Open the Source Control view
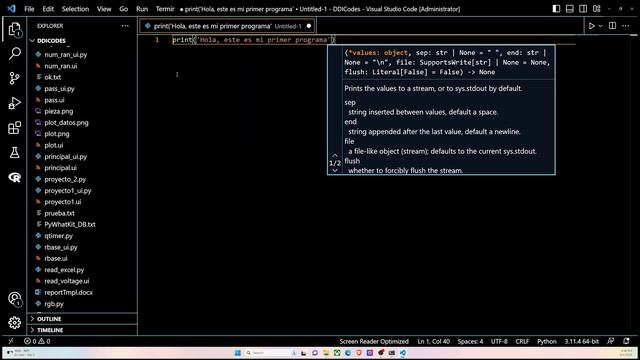This screenshot has height=360, width=640. coord(15,78)
